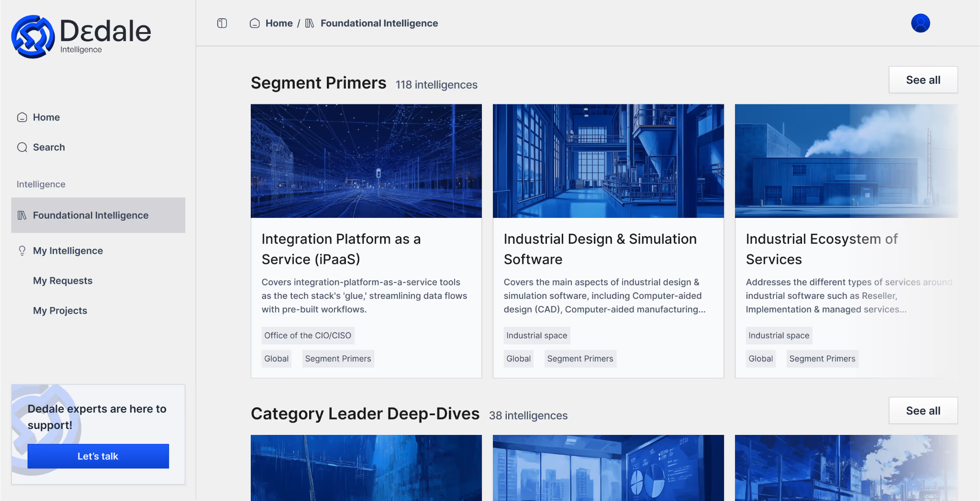980x501 pixels.
Task: Click the My Intelligence lightbulb icon
Action: pos(22,251)
